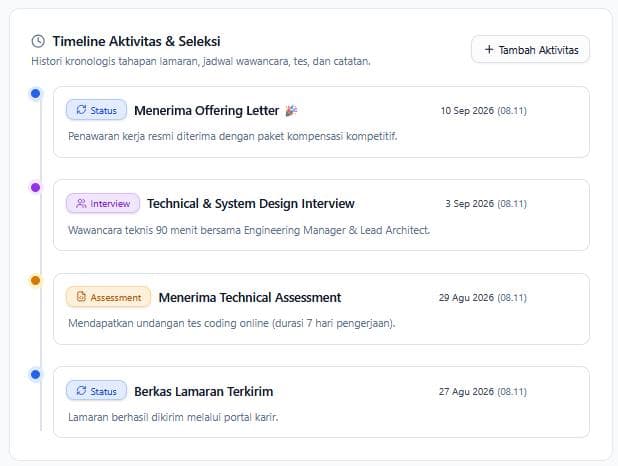
Task: Click the Status badge on Menerima Offering Letter
Action: point(97,110)
